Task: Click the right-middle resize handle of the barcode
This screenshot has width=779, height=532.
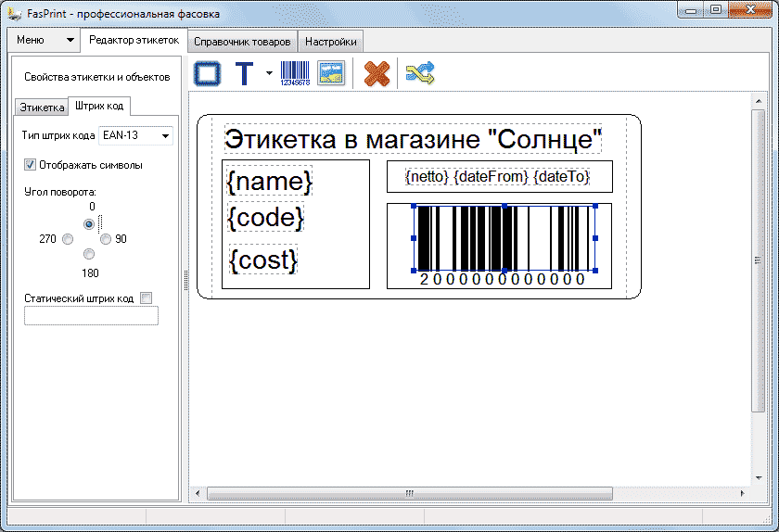Action: (x=595, y=238)
